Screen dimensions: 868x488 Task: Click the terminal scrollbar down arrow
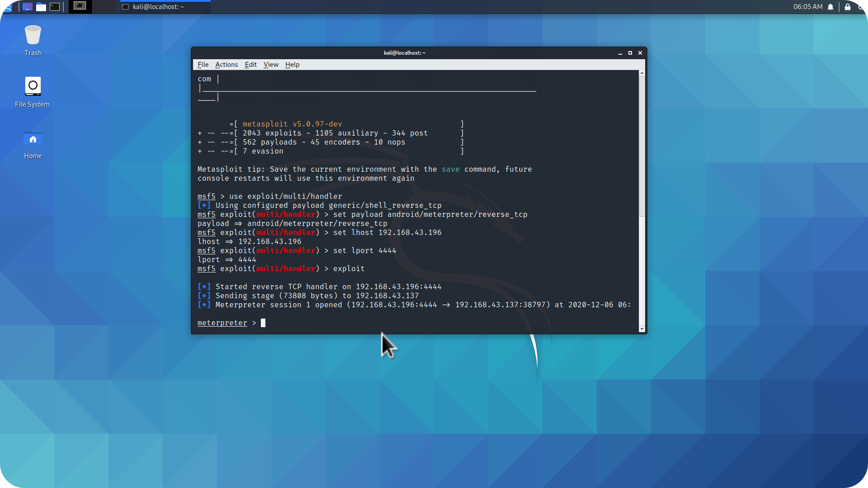[x=642, y=329]
